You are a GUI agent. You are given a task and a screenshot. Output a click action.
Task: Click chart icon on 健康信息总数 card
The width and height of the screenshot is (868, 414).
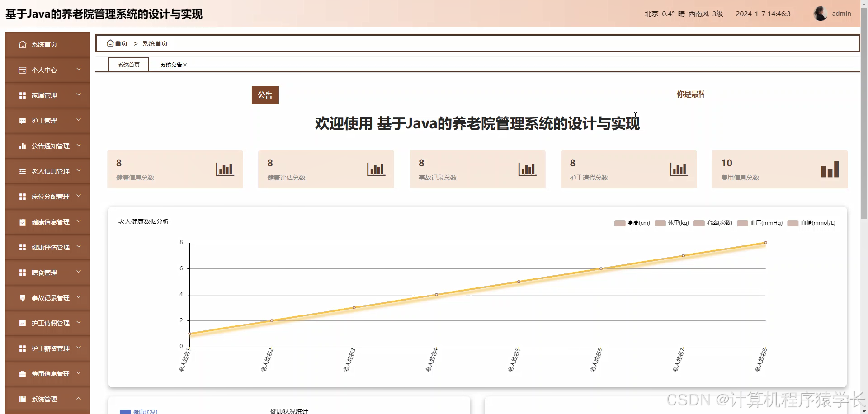(x=225, y=169)
